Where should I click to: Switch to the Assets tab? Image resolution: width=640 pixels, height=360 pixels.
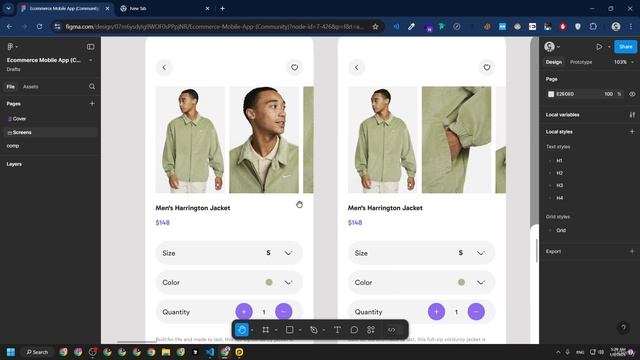coord(31,87)
